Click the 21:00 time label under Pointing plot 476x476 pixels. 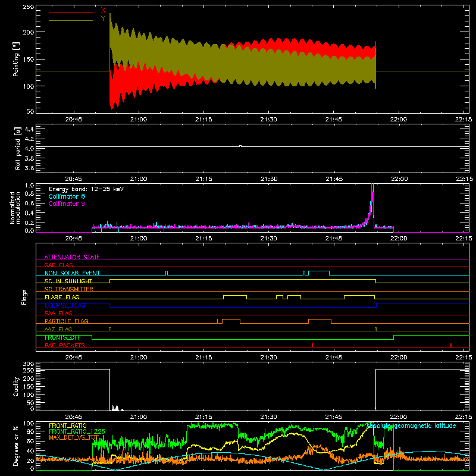pyautogui.click(x=139, y=120)
